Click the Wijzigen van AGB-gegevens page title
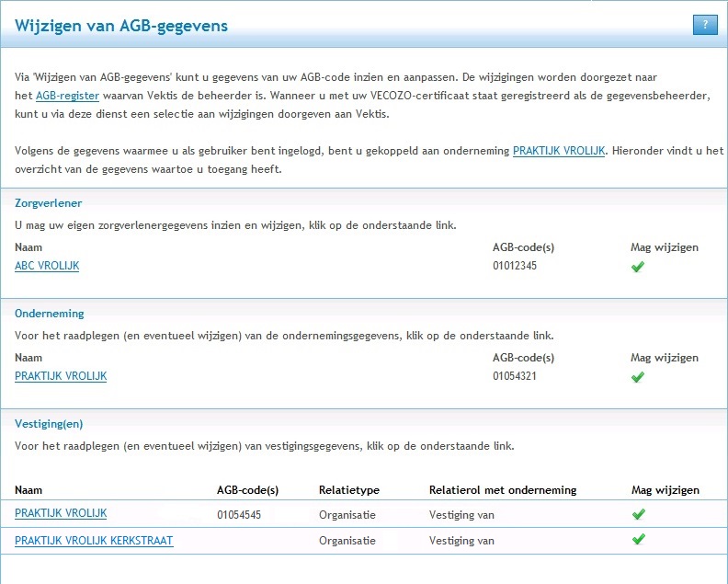This screenshot has width=728, height=584. tap(121, 26)
